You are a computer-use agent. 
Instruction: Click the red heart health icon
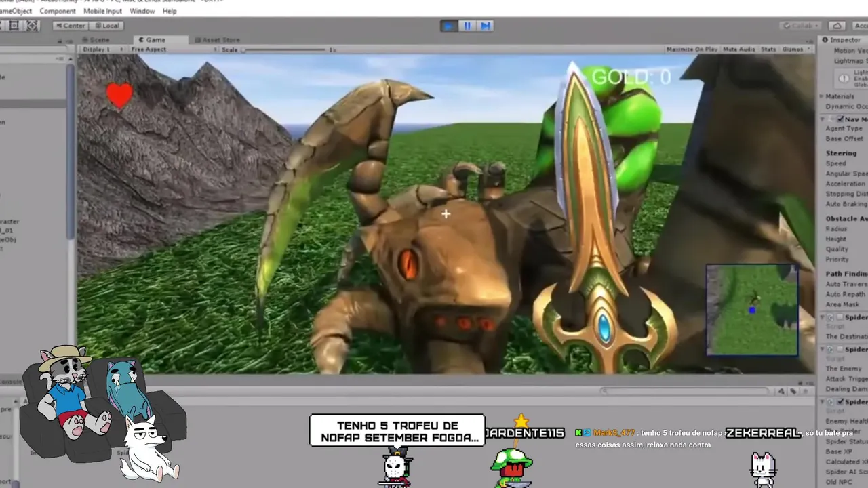point(119,96)
